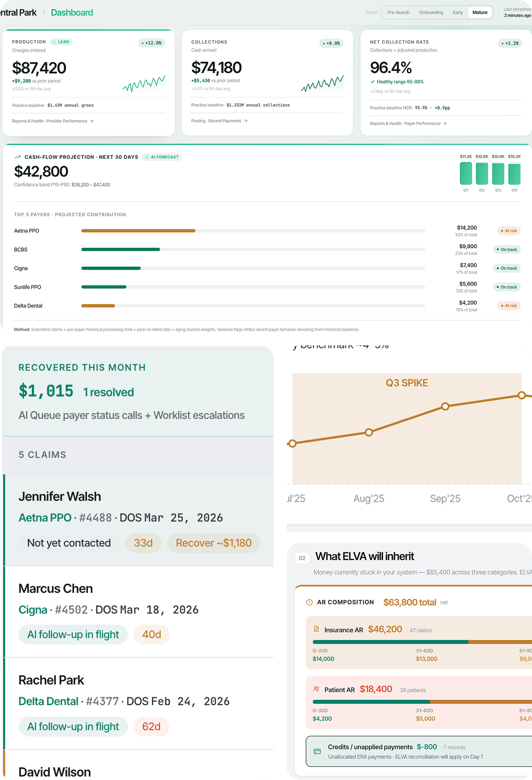Click the Recover ~$1,180 pill
The width and height of the screenshot is (532, 780).
(214, 543)
